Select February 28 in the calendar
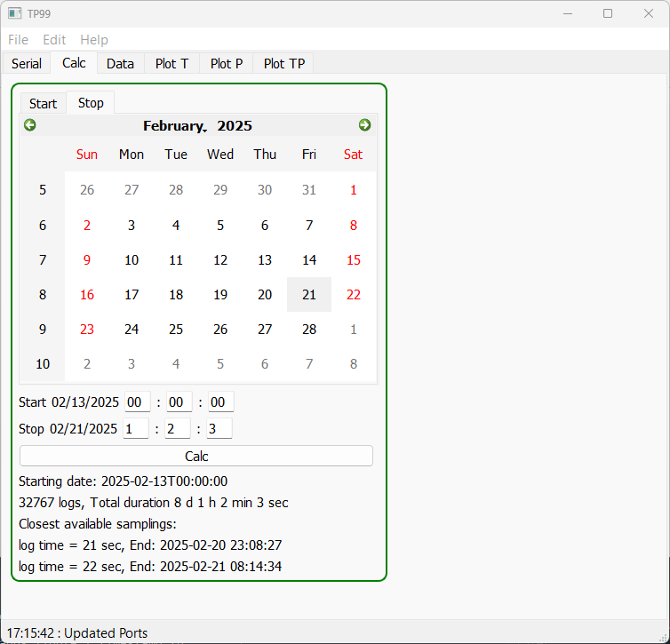The width and height of the screenshot is (670, 644). (309, 329)
